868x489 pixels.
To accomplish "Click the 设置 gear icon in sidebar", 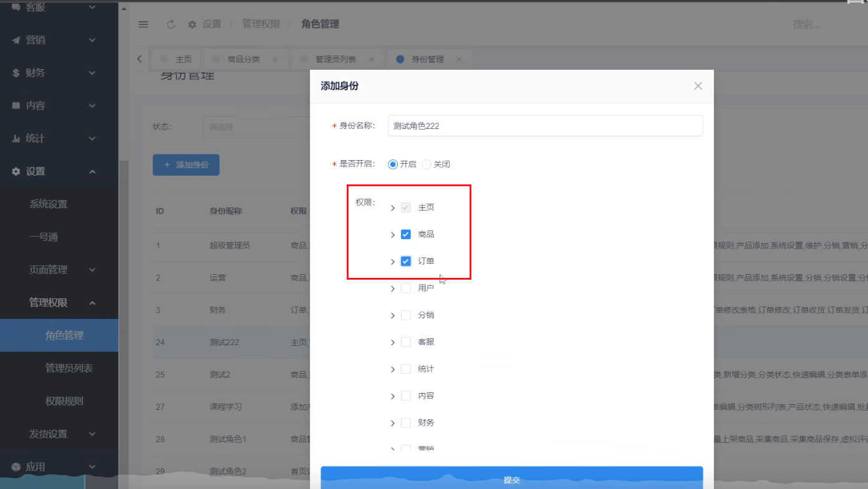I will point(16,171).
